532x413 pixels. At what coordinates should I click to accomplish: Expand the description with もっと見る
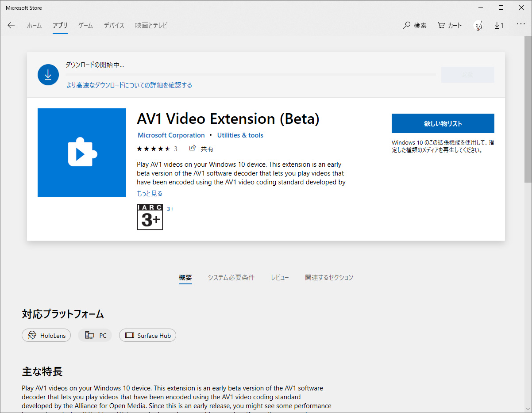click(149, 193)
